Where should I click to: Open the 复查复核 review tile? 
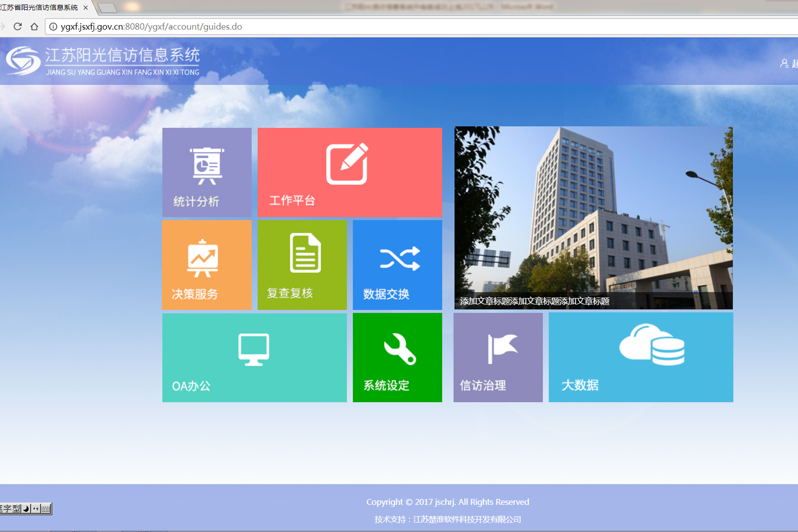point(302,265)
